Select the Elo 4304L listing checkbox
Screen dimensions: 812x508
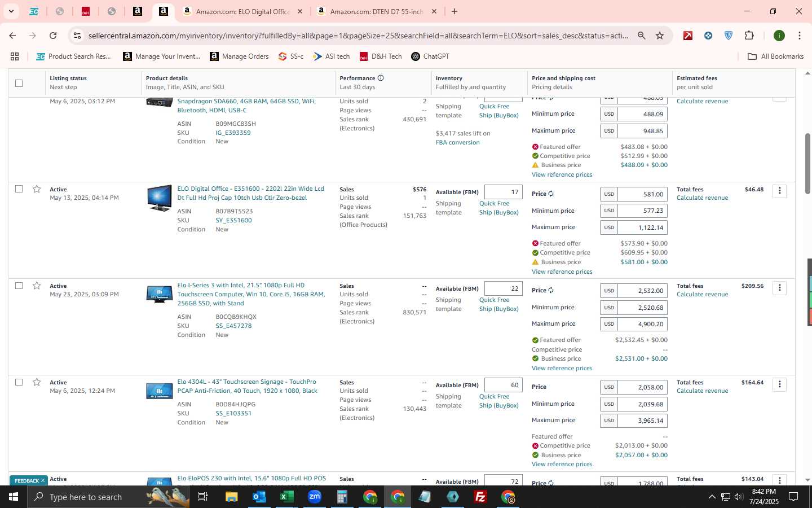[19, 382]
